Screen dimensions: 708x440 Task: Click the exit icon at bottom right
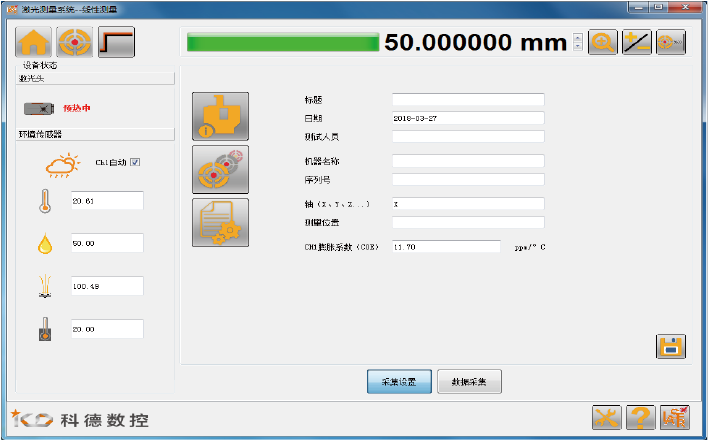click(675, 417)
